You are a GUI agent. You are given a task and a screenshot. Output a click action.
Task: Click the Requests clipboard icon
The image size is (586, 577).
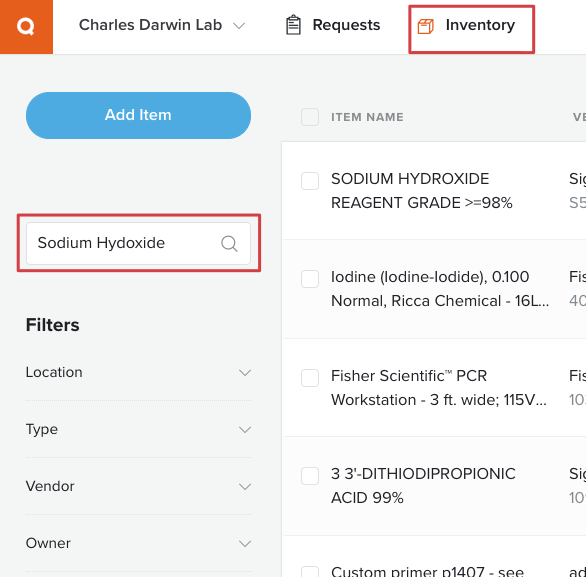click(x=293, y=25)
